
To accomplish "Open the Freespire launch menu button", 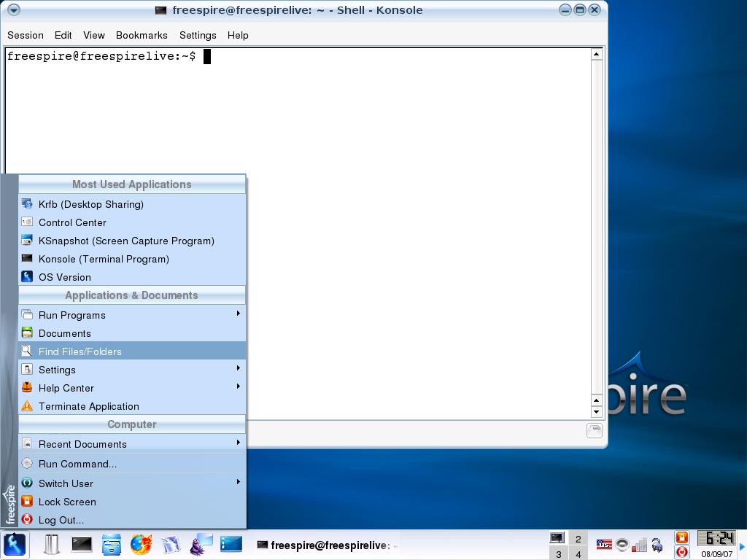I will 15,544.
